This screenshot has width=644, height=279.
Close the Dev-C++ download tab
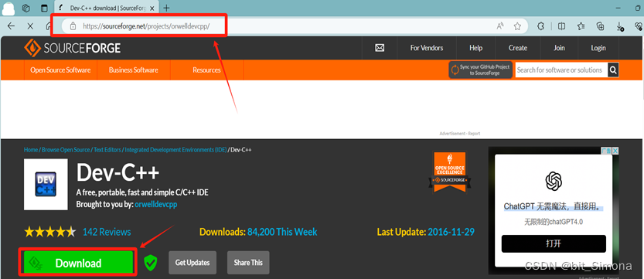pos(152,8)
